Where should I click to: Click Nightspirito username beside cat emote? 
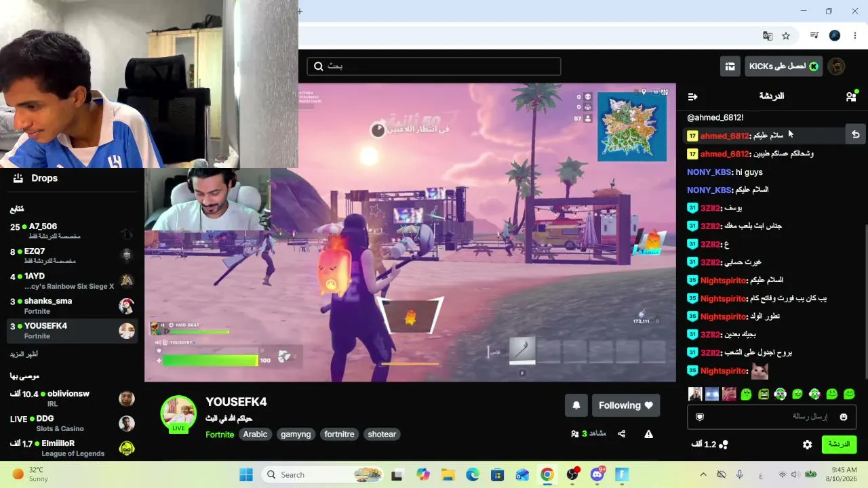[724, 371]
